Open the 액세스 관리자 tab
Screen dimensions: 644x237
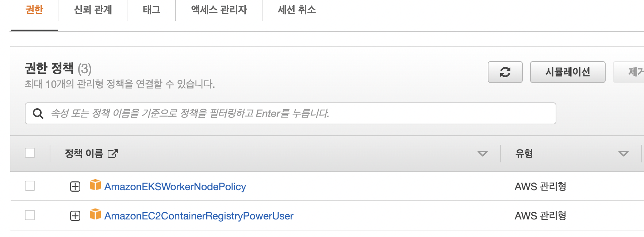[219, 10]
